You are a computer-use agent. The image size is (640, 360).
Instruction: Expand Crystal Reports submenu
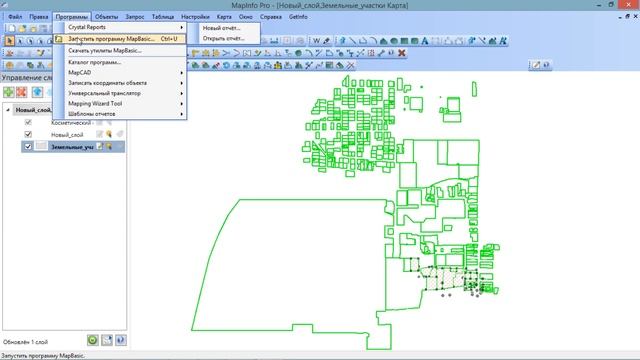click(182, 27)
